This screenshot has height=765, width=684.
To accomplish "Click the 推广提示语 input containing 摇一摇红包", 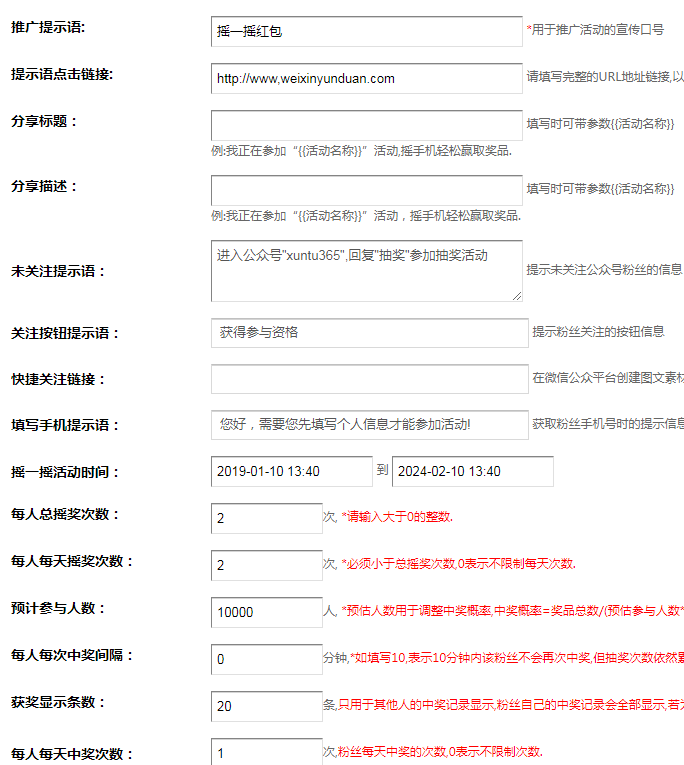I will pos(366,31).
